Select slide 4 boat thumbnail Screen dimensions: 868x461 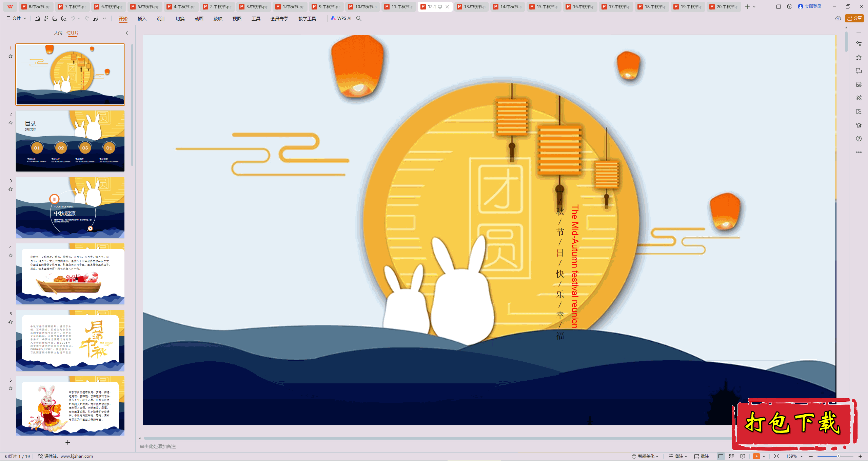[70, 274]
